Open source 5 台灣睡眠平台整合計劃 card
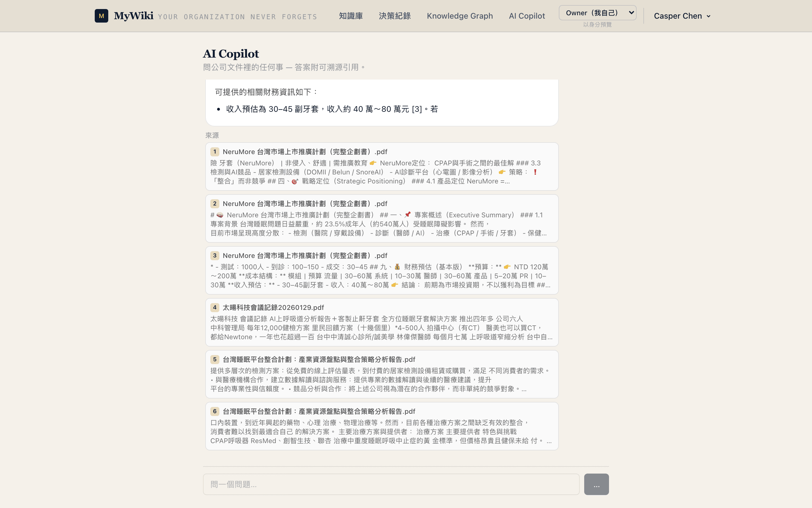Viewport: 812px width, 508px height. pos(382,374)
